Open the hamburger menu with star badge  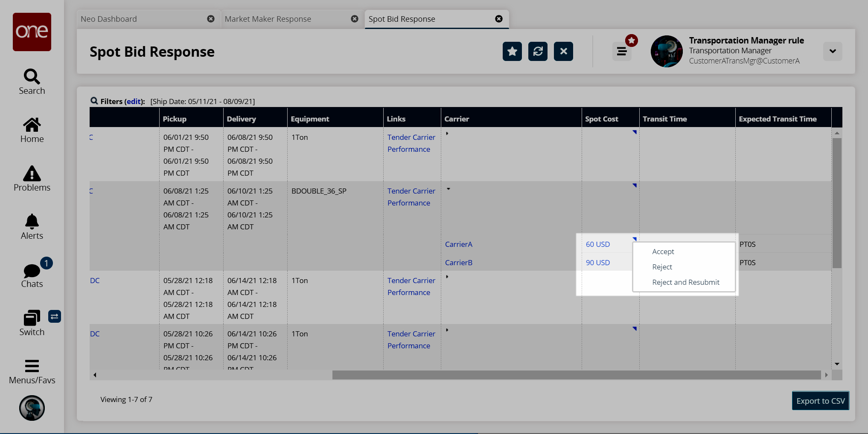click(x=622, y=52)
